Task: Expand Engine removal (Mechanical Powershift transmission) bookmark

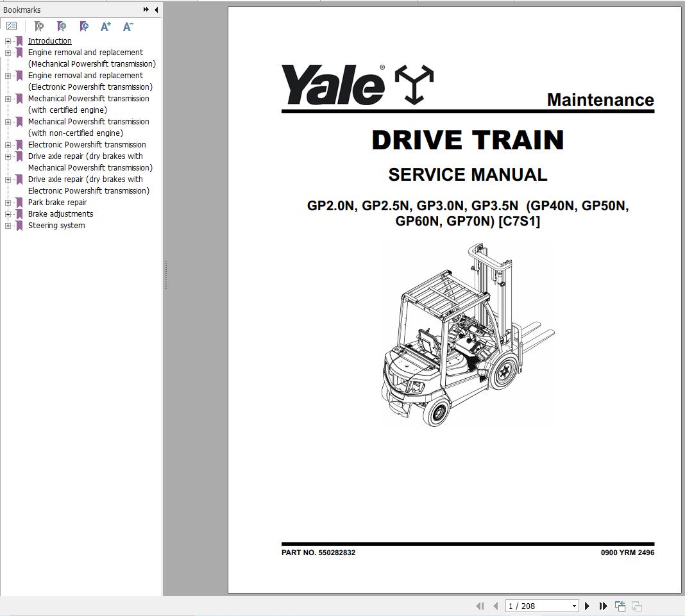Action: [8, 53]
